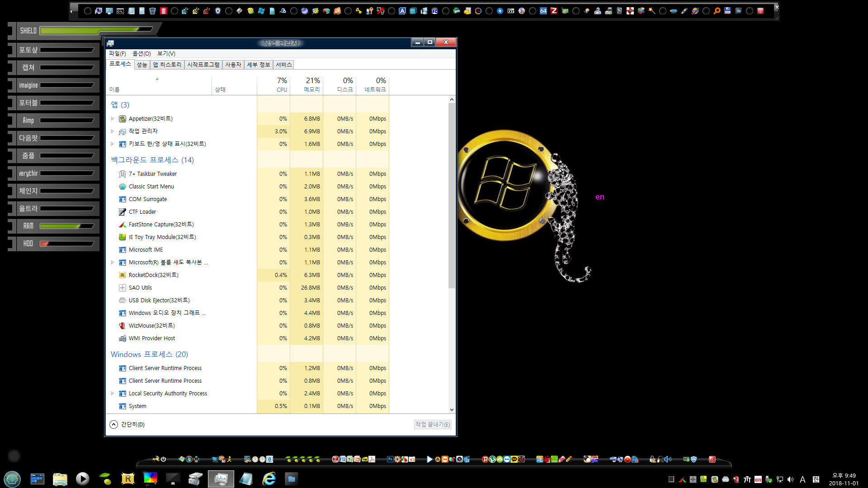Expand the Microsoft(R) 볼륨 섀도 복사본 row

113,263
